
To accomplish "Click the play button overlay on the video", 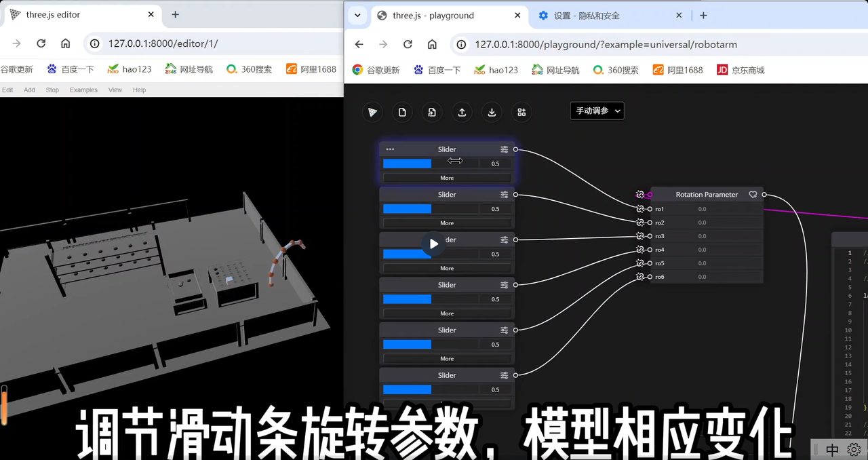I will point(434,244).
